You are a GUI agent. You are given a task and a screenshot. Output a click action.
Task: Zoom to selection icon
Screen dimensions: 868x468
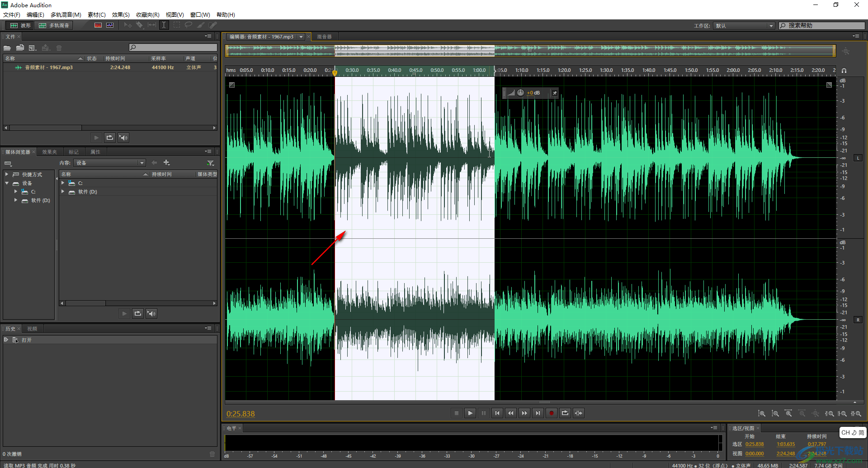(x=857, y=413)
